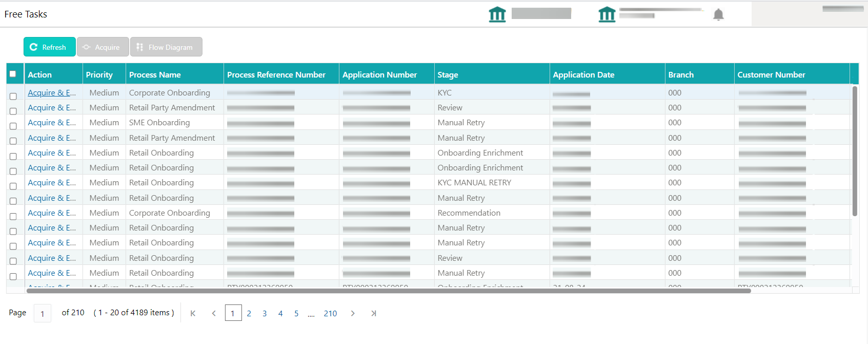Click the Free Tasks title
The height and width of the screenshot is (344, 868).
pos(26,14)
